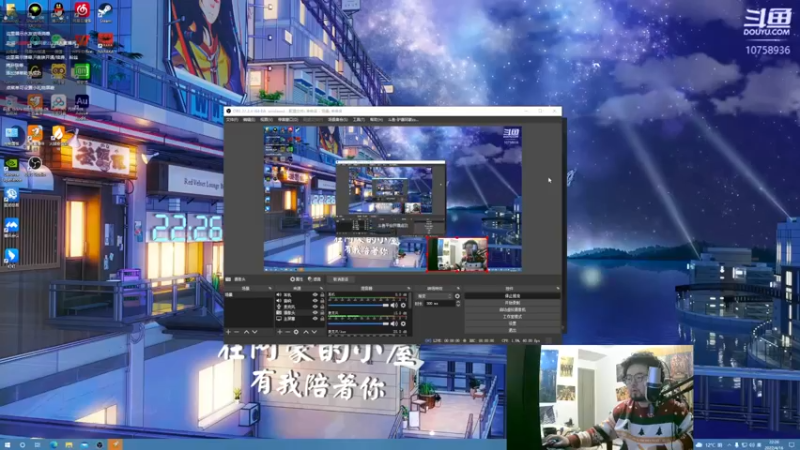The width and height of the screenshot is (800, 450).
Task: Open Microsoft Edge from the taskbar
Action: click(53, 445)
